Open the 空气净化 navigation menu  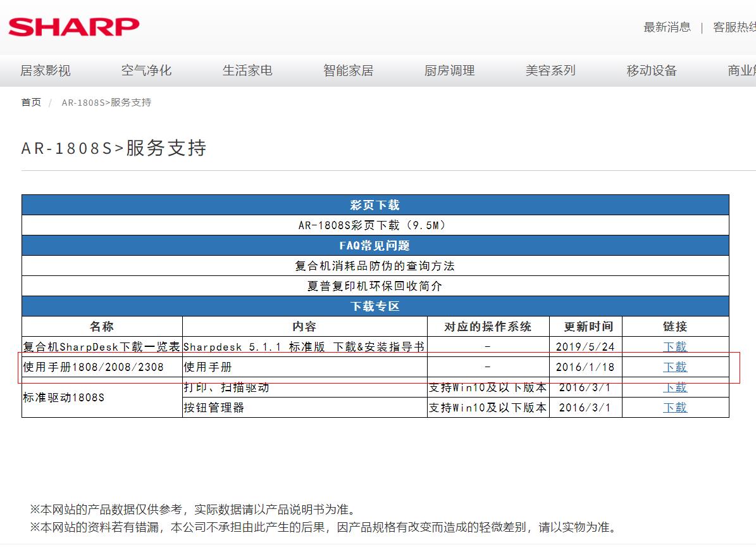tap(146, 71)
